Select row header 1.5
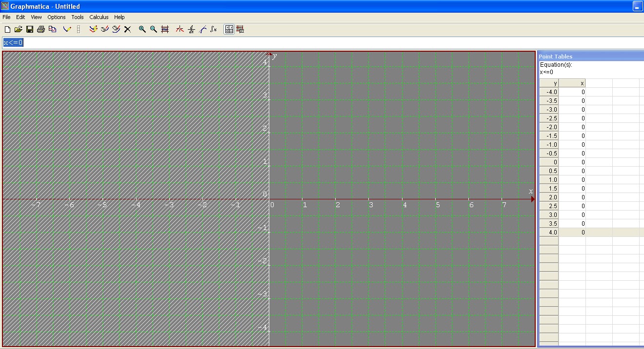 point(549,189)
